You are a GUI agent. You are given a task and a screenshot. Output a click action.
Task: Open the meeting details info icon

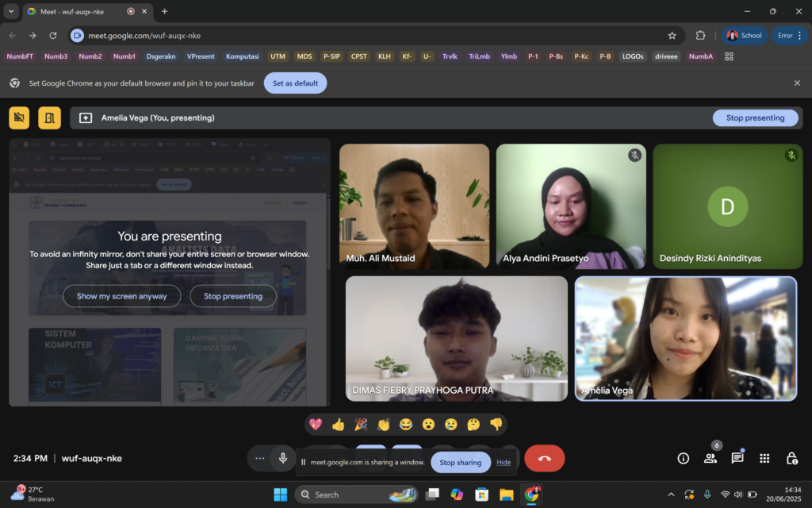tap(684, 458)
